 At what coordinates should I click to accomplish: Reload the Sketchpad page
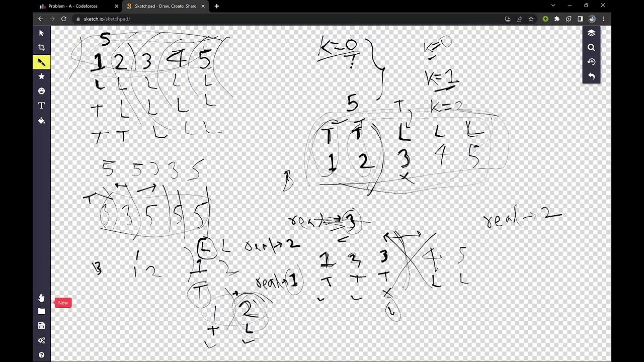(x=64, y=19)
